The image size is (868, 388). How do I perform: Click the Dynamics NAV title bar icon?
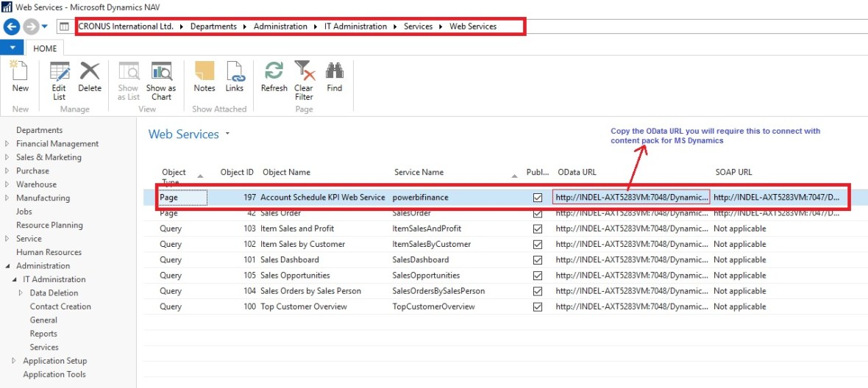(x=7, y=7)
